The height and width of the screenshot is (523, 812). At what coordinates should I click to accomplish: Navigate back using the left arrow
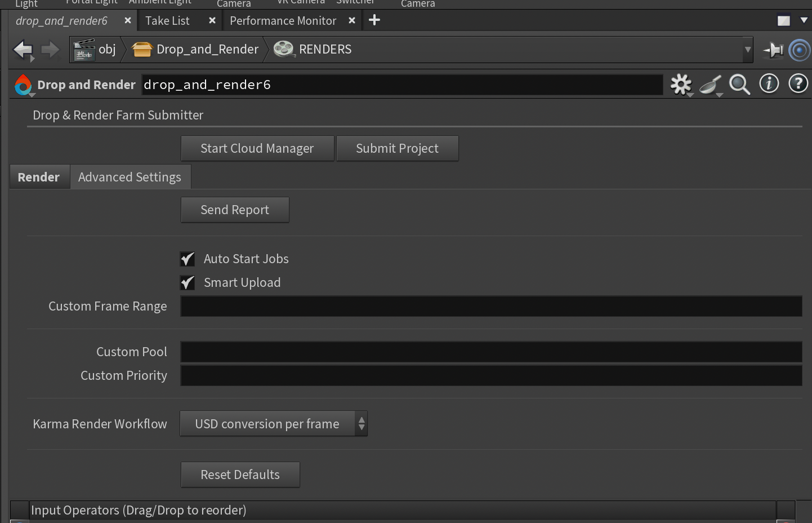click(x=23, y=50)
